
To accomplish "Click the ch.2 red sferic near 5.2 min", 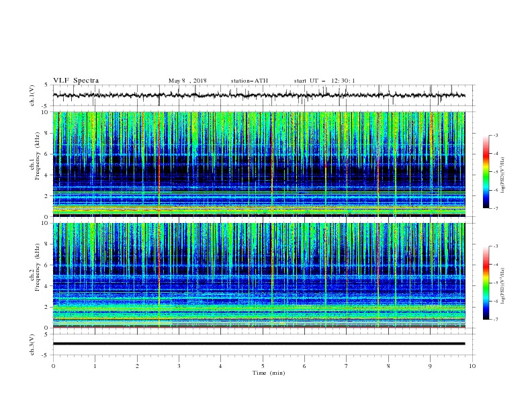I will [x=272, y=275].
